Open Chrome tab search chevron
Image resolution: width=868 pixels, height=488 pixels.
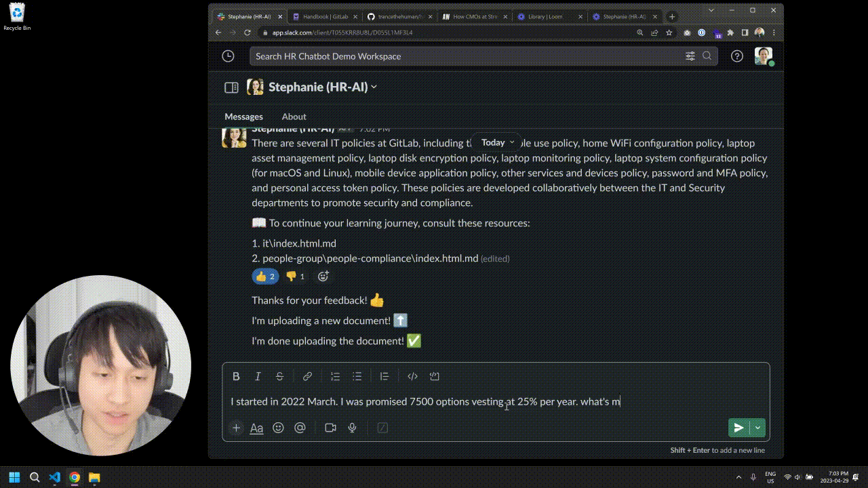pos(711,10)
